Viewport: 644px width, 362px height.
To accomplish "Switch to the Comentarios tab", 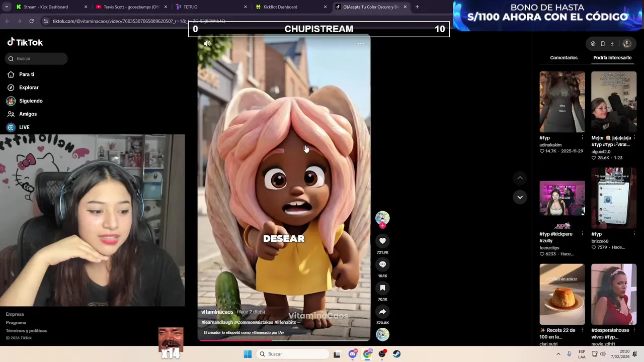I will pyautogui.click(x=563, y=58).
